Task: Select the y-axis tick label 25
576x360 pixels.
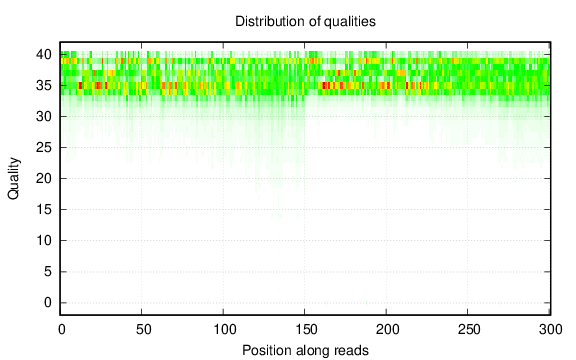Action: (x=44, y=148)
